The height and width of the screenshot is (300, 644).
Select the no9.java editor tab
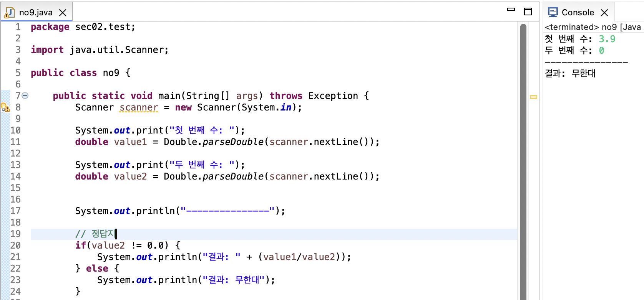tap(36, 12)
